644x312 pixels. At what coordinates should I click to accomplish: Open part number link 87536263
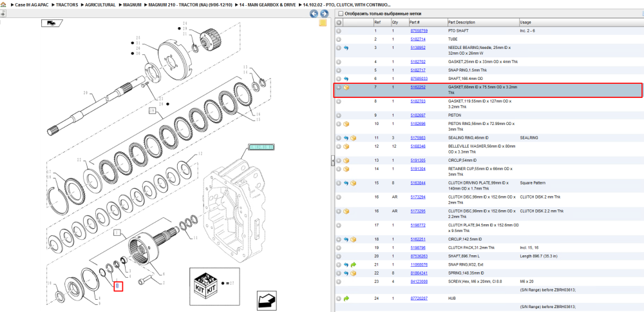pyautogui.click(x=419, y=256)
